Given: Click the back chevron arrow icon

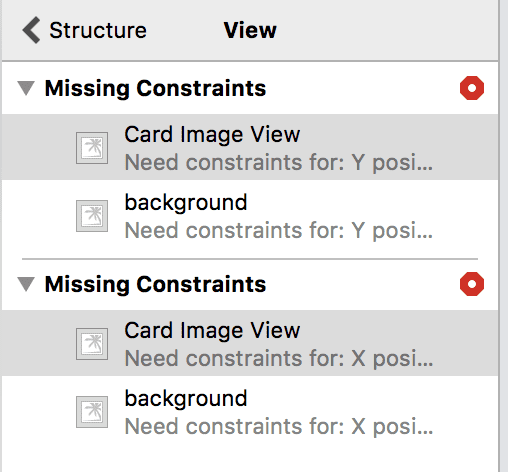Looking at the screenshot, I should pyautogui.click(x=31, y=30).
